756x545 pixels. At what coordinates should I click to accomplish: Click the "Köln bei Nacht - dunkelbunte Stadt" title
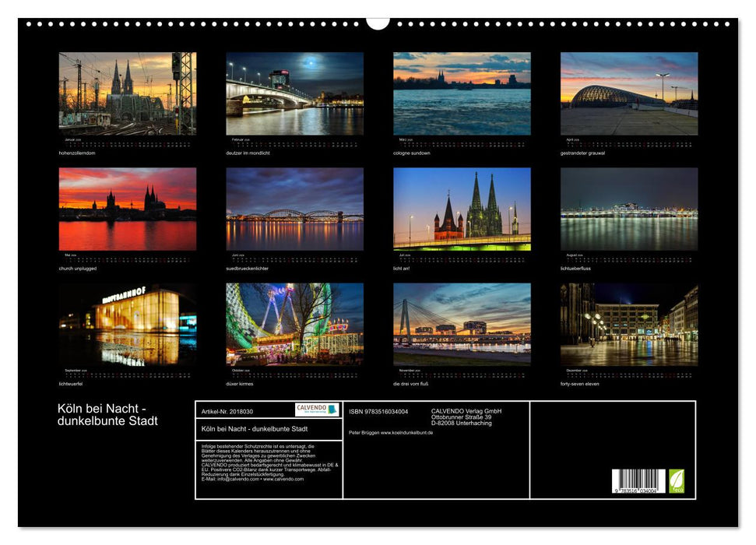pyautogui.click(x=255, y=429)
